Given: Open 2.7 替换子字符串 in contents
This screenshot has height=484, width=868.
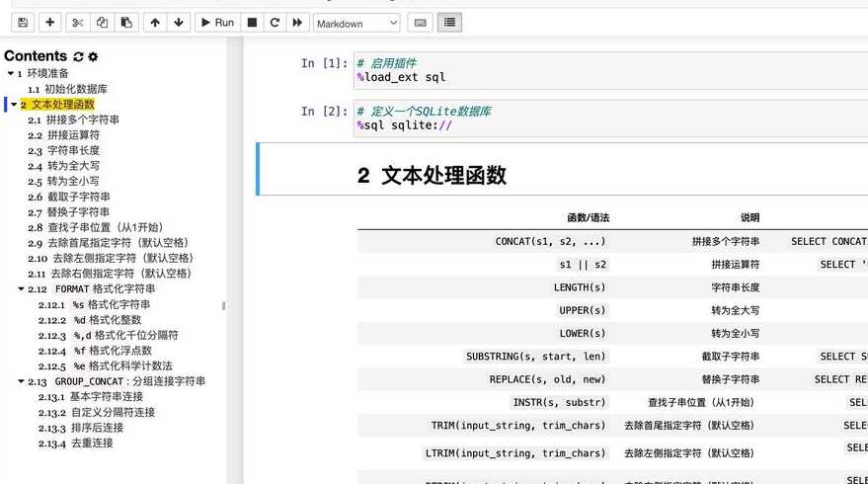Looking at the screenshot, I should tap(69, 212).
